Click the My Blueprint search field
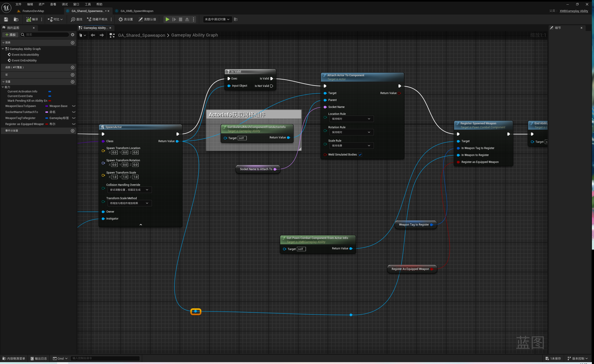The height and width of the screenshot is (364, 594). tap(46, 35)
